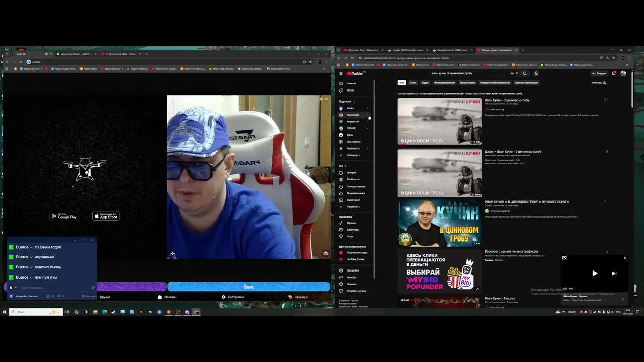
Task: Click the Windows Start button
Action: click(x=5, y=312)
